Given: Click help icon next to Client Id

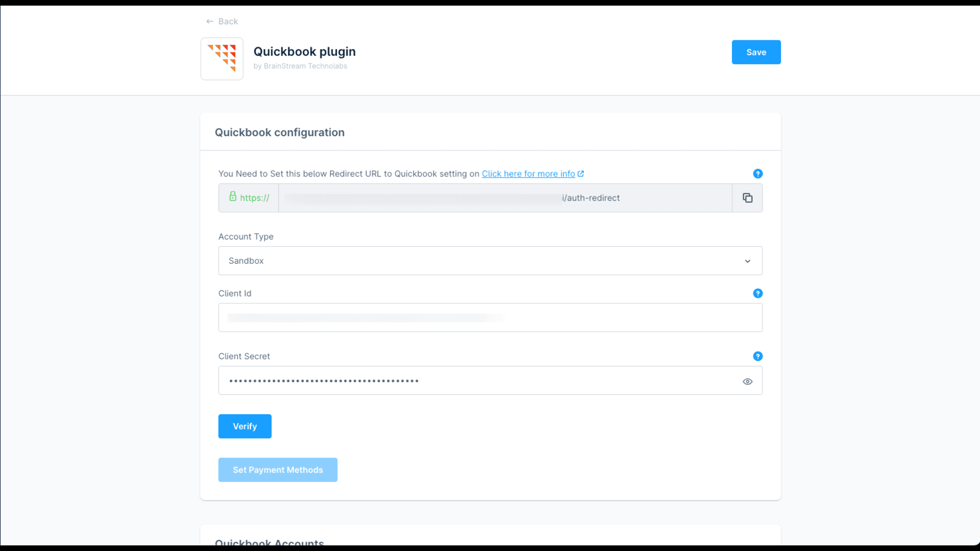Looking at the screenshot, I should pyautogui.click(x=757, y=293).
